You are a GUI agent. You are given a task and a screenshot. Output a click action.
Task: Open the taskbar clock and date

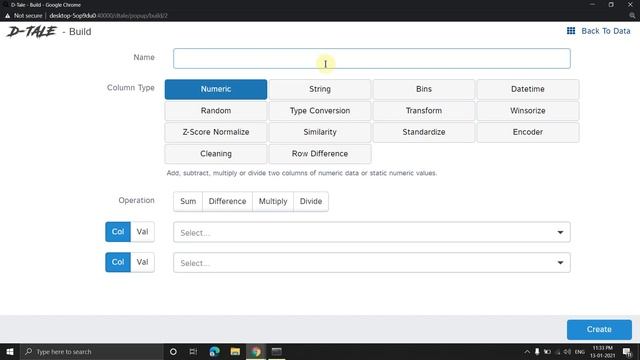[602, 352]
